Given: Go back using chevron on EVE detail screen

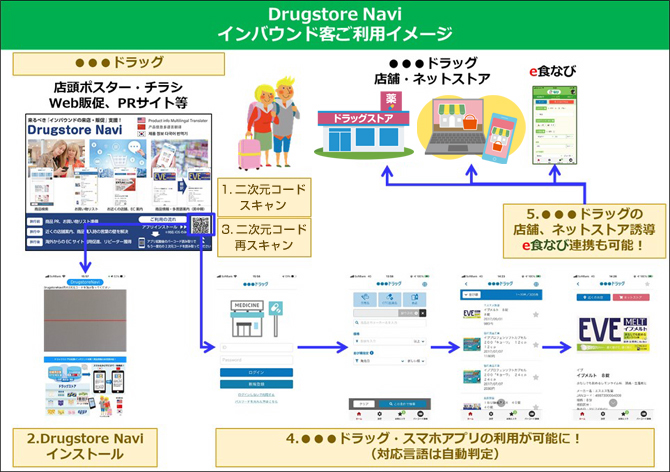Looking at the screenshot, I should tap(578, 284).
